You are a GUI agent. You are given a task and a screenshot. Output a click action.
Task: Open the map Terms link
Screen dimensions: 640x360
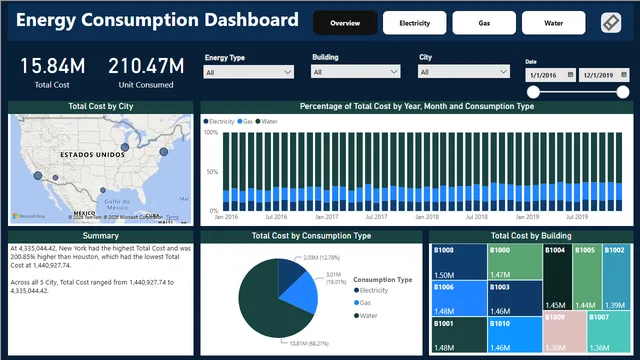point(172,218)
